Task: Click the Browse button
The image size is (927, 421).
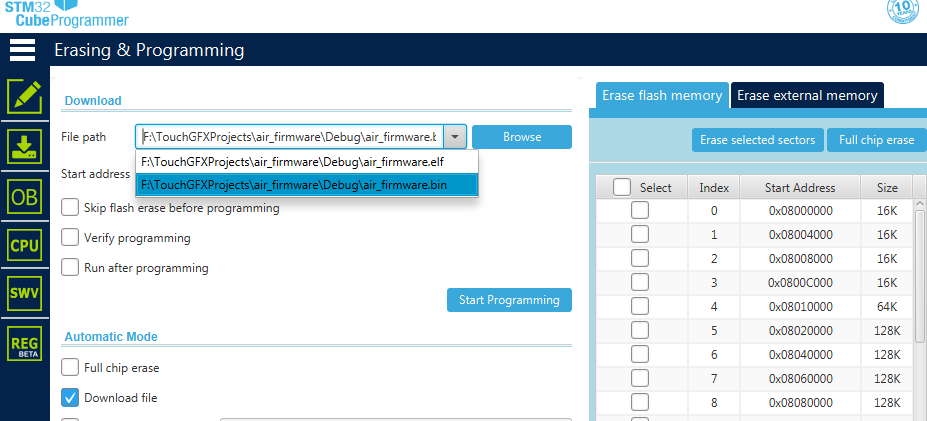Action: [x=522, y=137]
